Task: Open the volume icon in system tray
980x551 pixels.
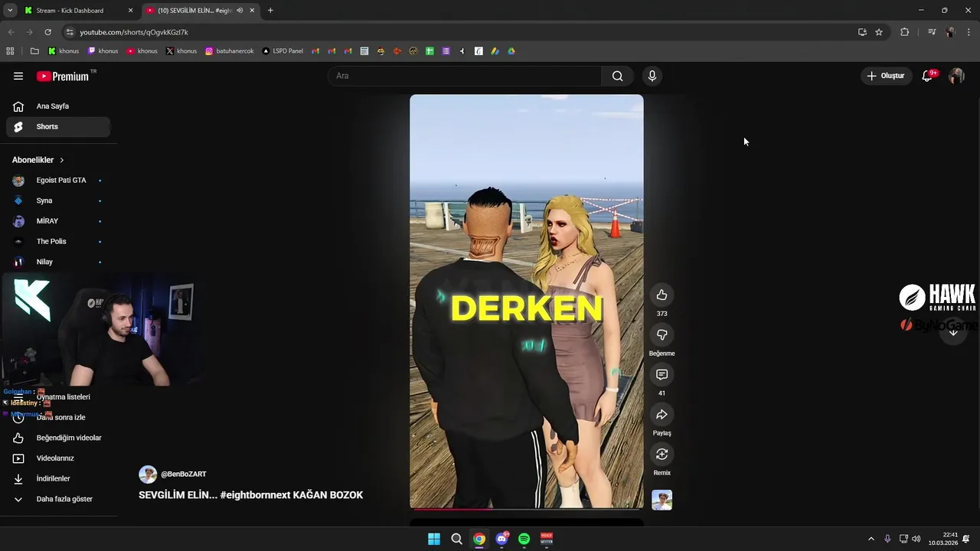Action: tap(916, 539)
